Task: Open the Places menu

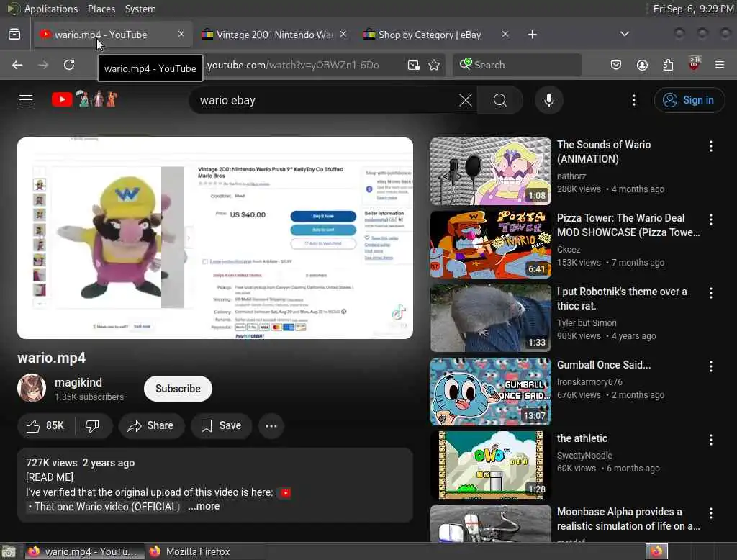Action: point(101,9)
